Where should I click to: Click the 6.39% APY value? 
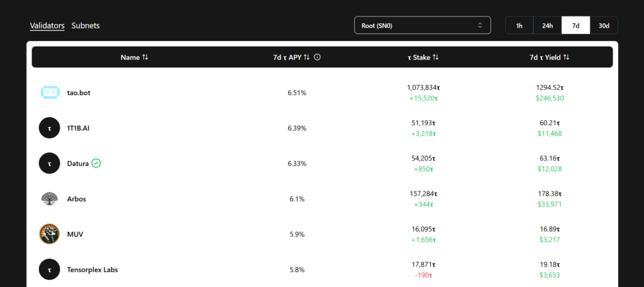coord(297,128)
